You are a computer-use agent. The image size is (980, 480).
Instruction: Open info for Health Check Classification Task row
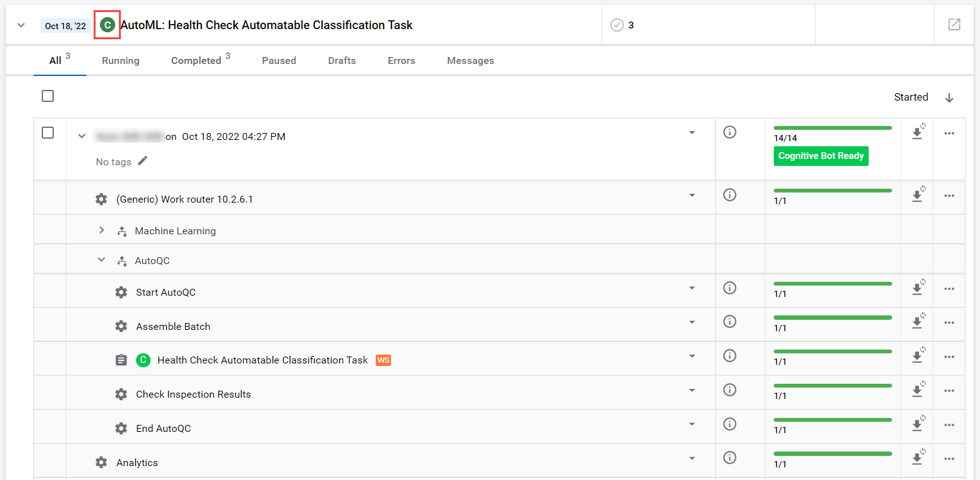pos(729,356)
